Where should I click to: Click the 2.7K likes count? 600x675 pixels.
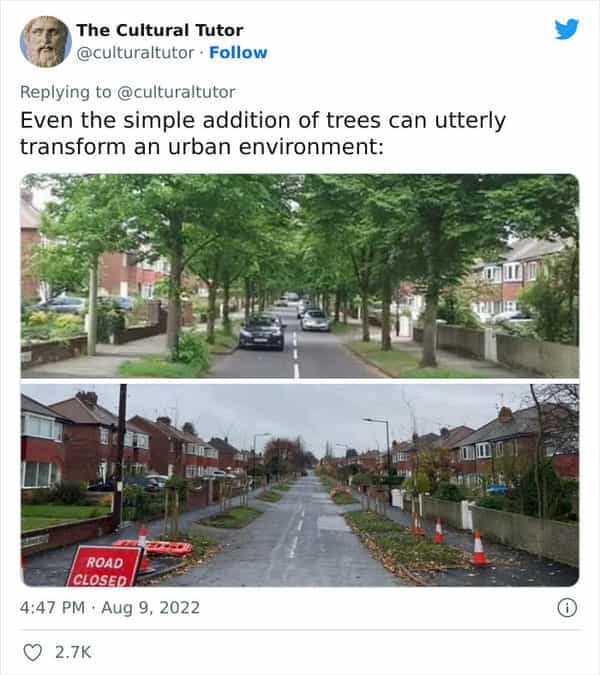click(73, 652)
